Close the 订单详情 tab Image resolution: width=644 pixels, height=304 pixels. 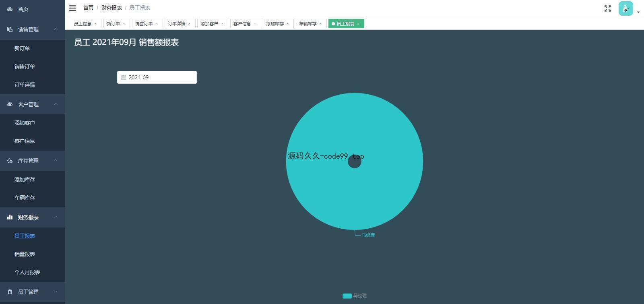pos(189,24)
